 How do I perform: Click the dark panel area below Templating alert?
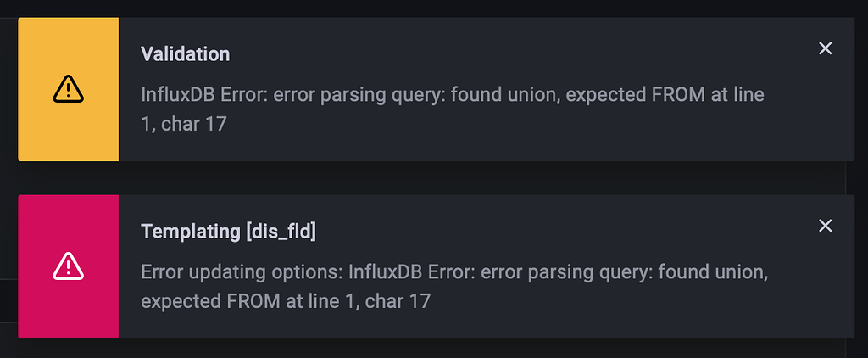tap(424, 349)
